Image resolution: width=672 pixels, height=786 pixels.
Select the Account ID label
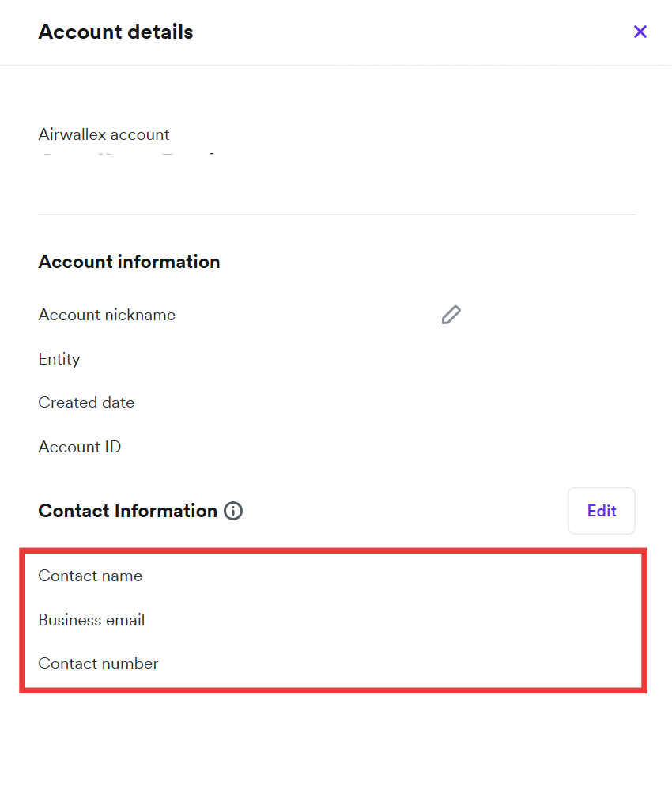pyautogui.click(x=80, y=447)
